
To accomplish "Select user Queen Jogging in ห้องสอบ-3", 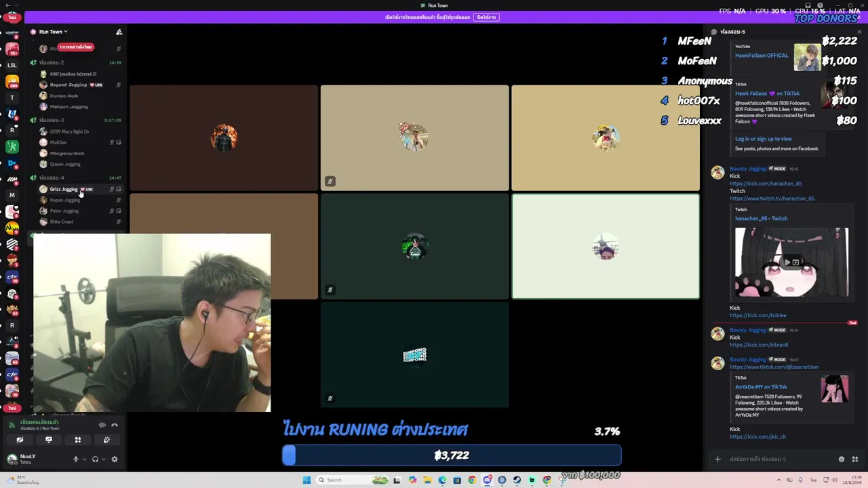I will (65, 164).
